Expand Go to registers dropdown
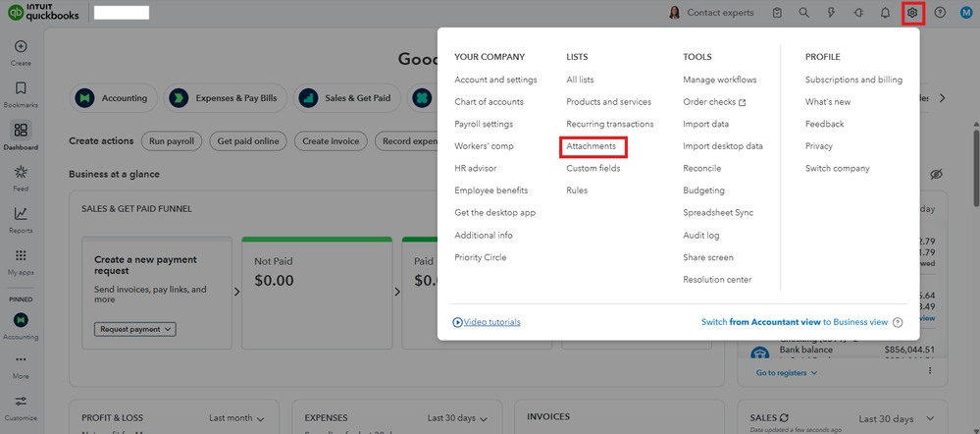Screen dimensions: 980x434 click(787, 373)
